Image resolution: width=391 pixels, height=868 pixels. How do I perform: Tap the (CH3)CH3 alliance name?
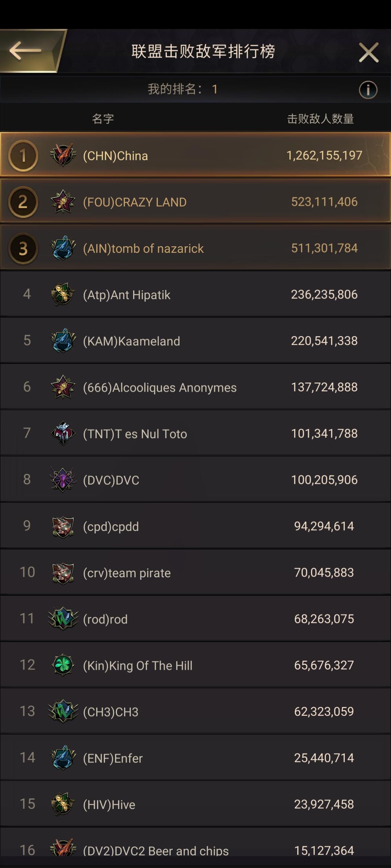[111, 712]
